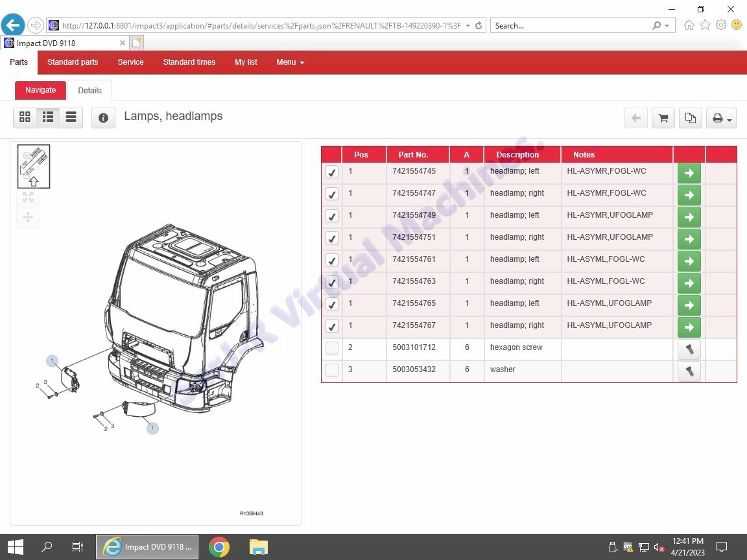Viewport: 747px width, 560px height.
Task: Open green arrow for part 7421554761
Action: pos(689,261)
